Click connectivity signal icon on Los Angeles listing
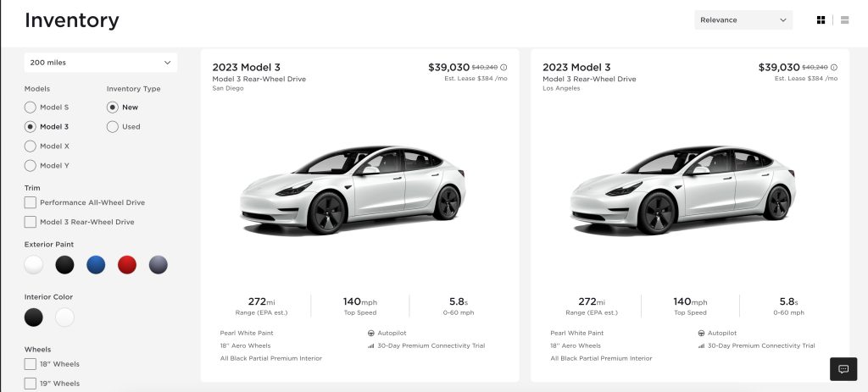Screen dimensions: 868x392 pos(701,345)
